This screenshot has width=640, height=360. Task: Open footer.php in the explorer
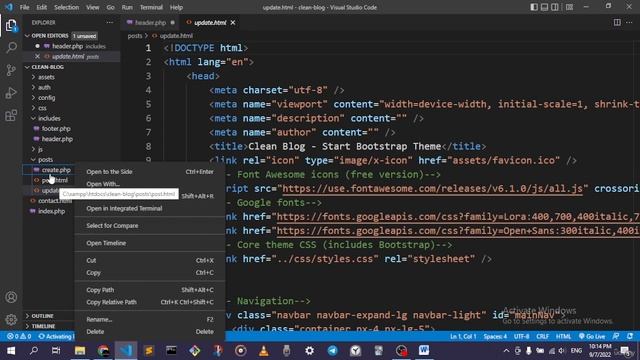(56, 129)
